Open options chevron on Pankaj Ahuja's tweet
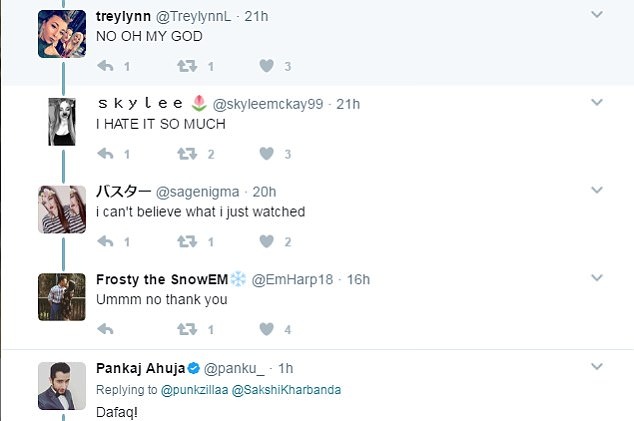The height and width of the screenshot is (421, 634). click(597, 367)
